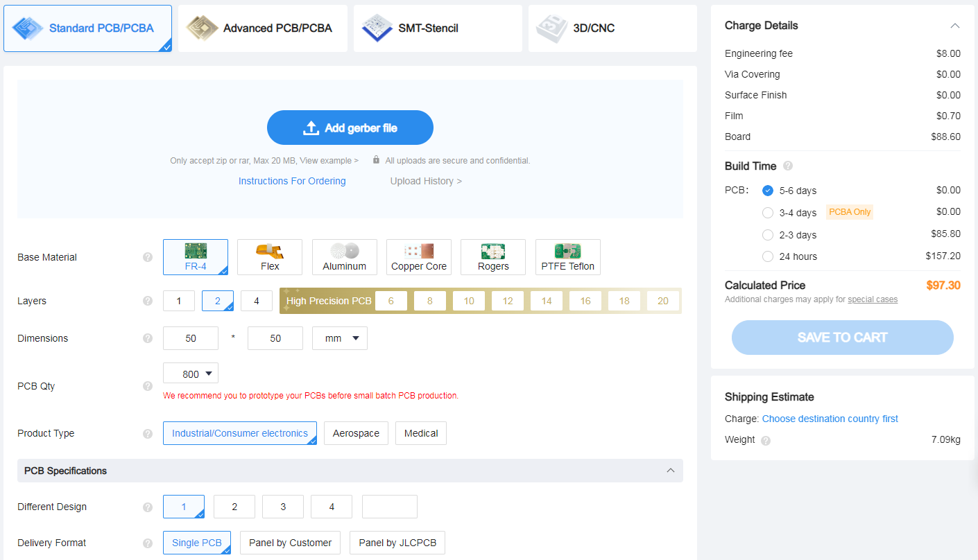The width and height of the screenshot is (978, 560).
Task: Select the 24 hours build time
Action: click(x=768, y=256)
